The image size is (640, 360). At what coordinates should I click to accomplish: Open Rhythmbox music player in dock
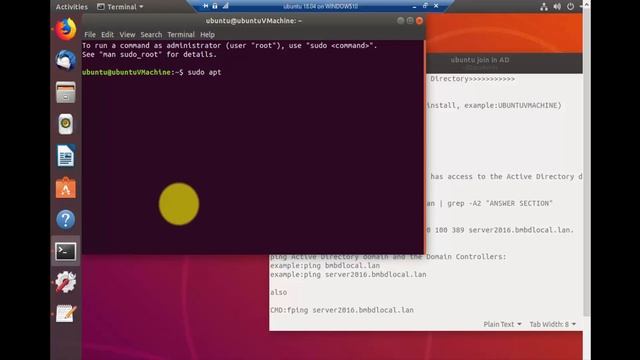click(x=66, y=124)
